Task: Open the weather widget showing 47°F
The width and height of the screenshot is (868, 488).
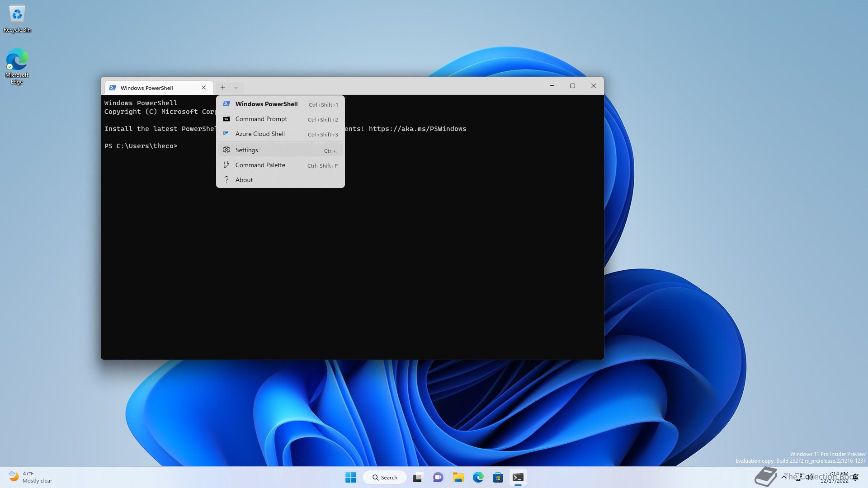Action: [31, 477]
